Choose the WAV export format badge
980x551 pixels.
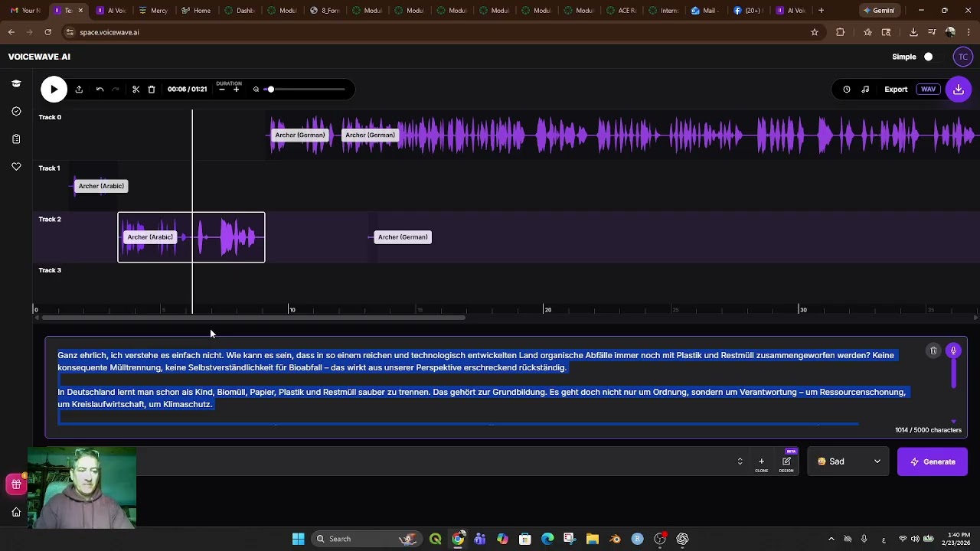[928, 90]
